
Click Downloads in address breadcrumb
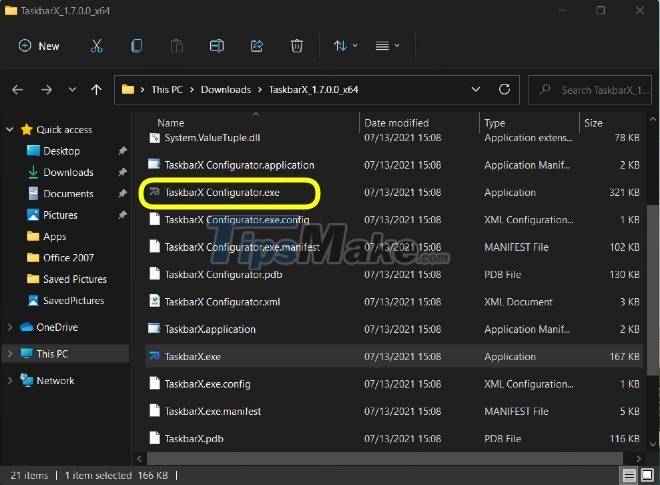pyautogui.click(x=226, y=90)
